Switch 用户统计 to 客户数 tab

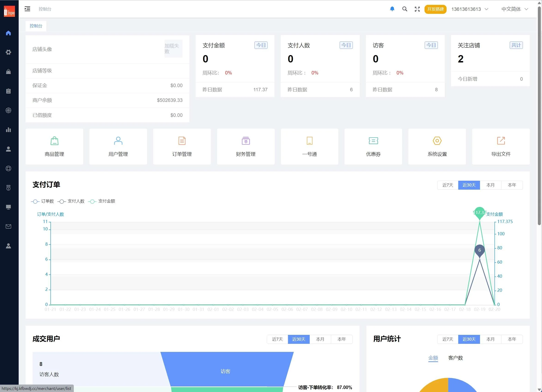tap(455, 358)
